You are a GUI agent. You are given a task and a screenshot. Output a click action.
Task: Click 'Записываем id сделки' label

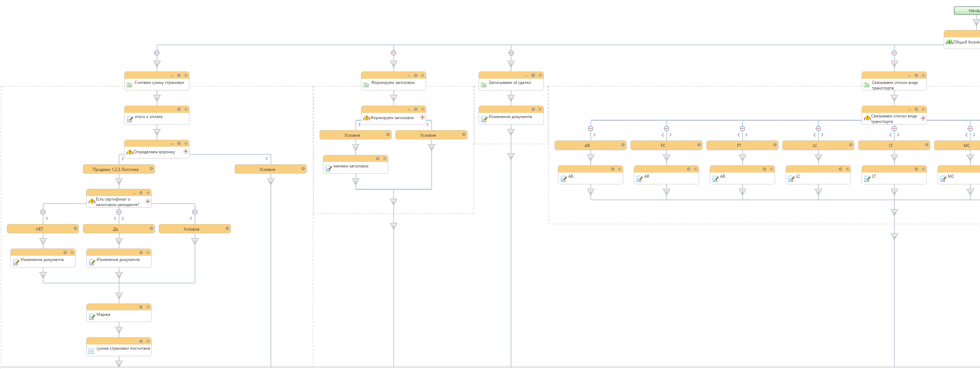pos(510,82)
